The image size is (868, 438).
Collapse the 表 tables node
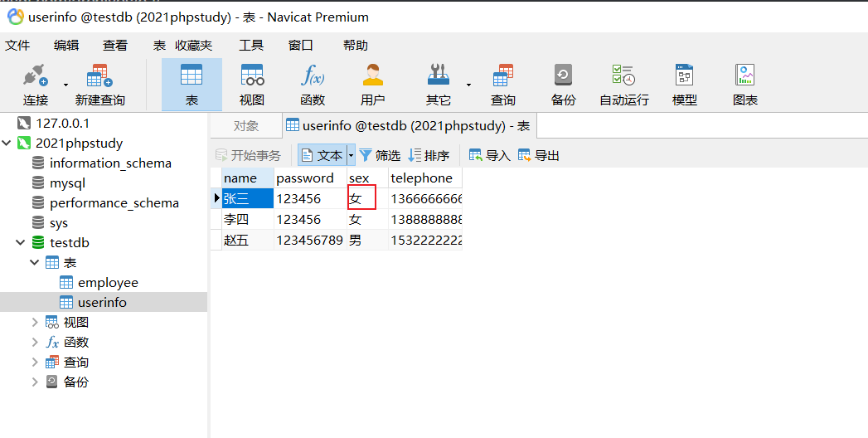point(34,262)
